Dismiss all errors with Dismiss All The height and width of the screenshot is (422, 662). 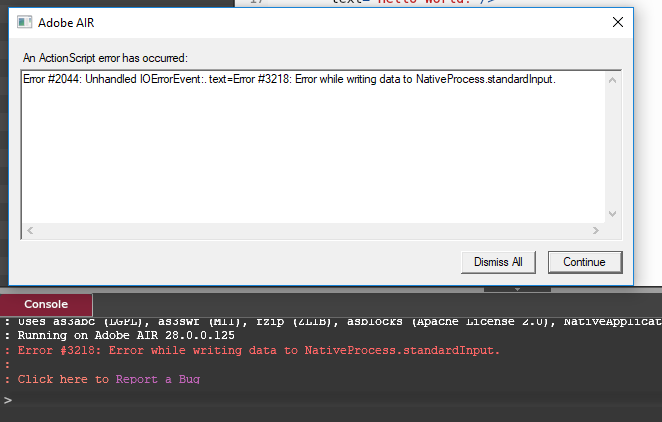tap(498, 262)
